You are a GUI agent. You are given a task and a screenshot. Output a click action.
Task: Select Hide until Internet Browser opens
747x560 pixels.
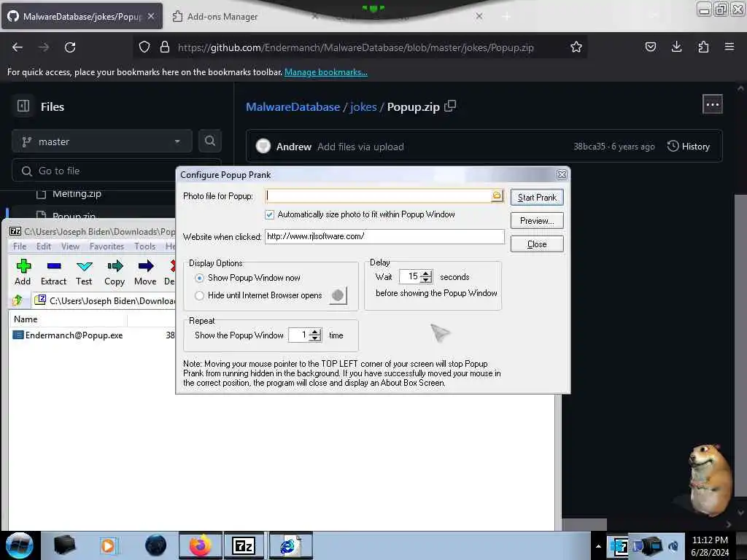(200, 296)
